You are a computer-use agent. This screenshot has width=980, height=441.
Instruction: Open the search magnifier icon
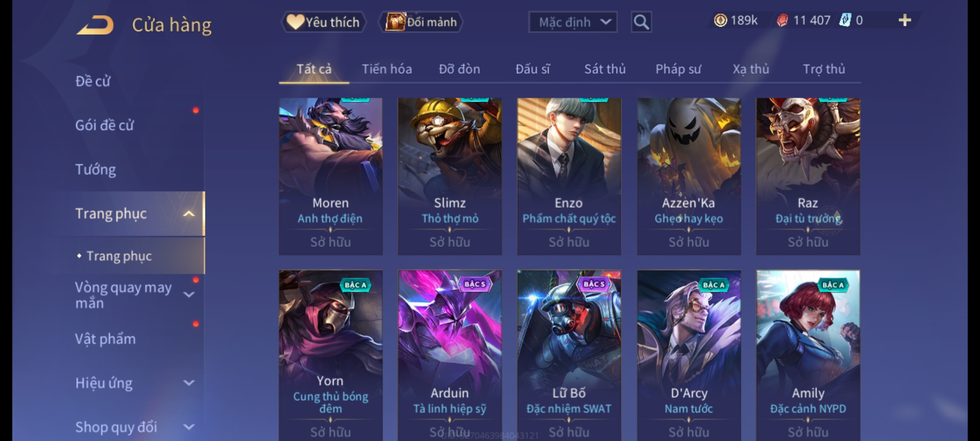click(641, 22)
